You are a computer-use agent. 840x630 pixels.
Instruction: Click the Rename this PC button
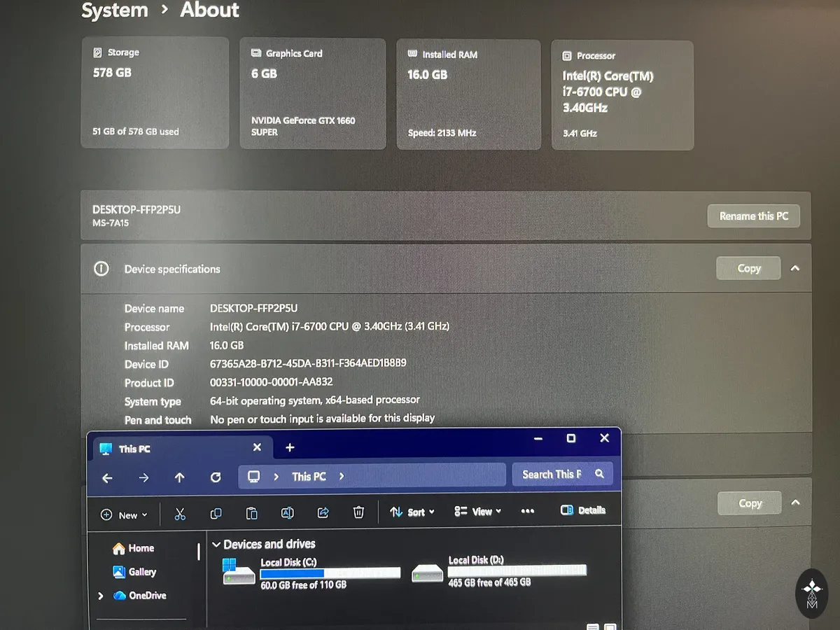tap(754, 216)
